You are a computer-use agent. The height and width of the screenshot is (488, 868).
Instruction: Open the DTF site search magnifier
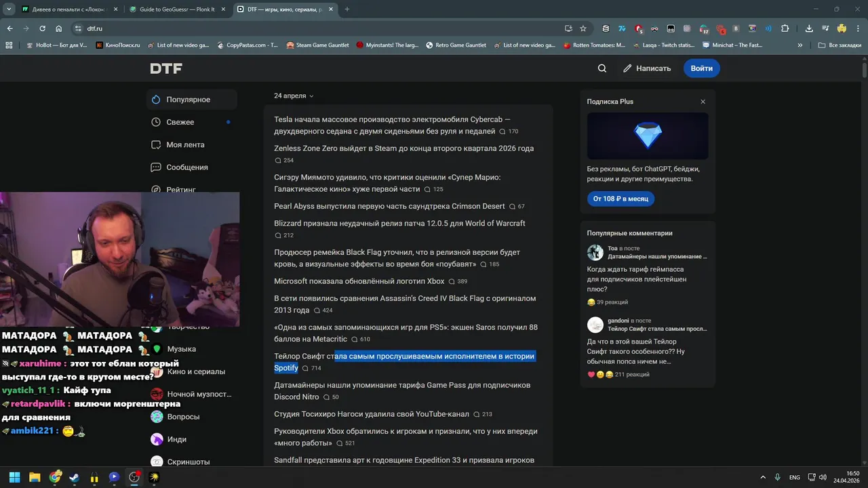pos(602,68)
